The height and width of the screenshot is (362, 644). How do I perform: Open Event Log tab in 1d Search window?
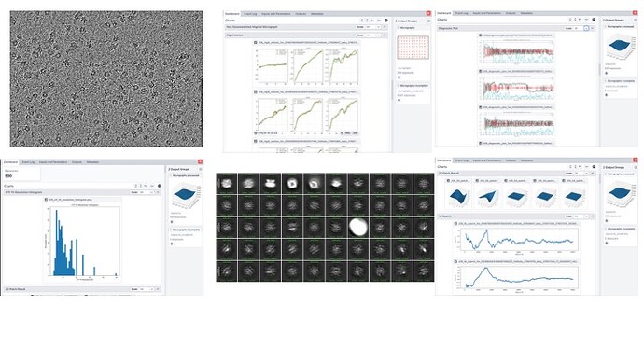tap(462, 160)
